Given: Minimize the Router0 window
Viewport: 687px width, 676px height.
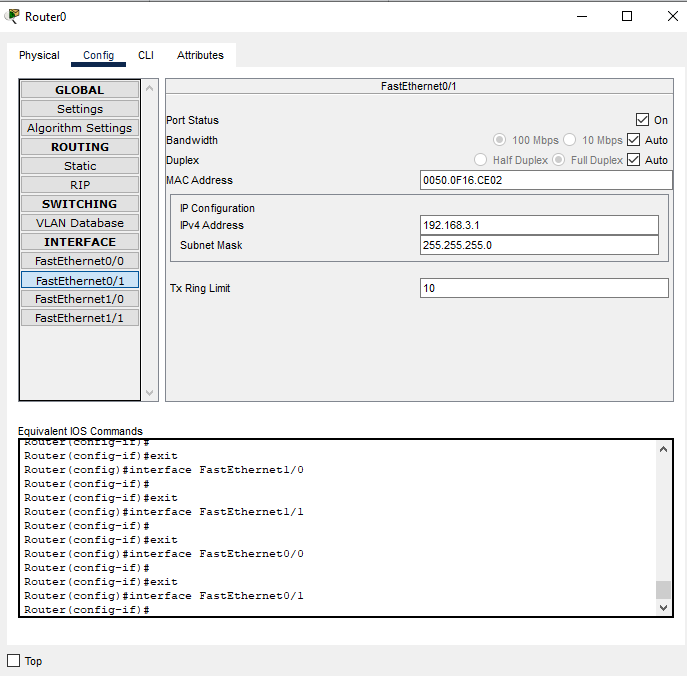Looking at the screenshot, I should 582,16.
